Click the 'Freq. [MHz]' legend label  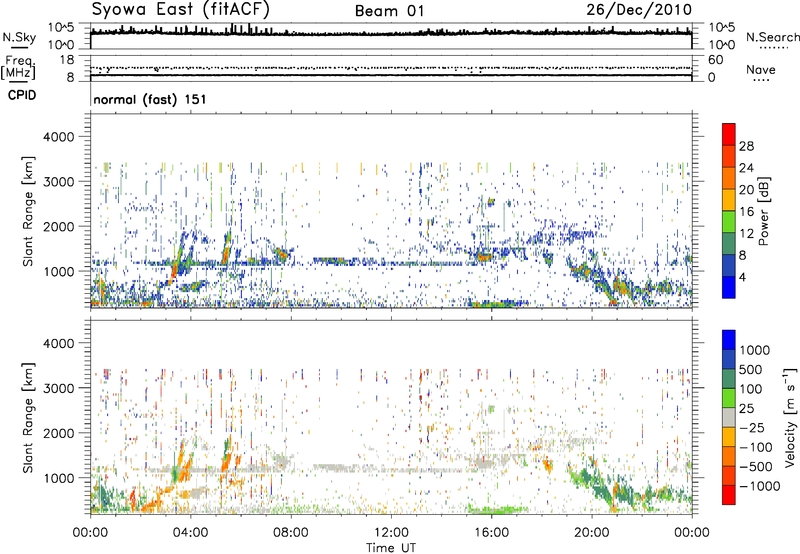[19, 67]
